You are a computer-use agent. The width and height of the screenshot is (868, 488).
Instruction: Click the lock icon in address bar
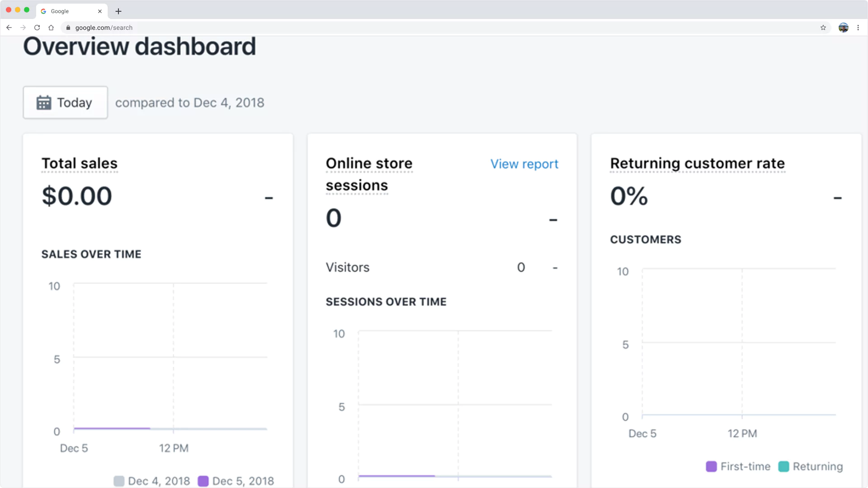[x=68, y=28]
